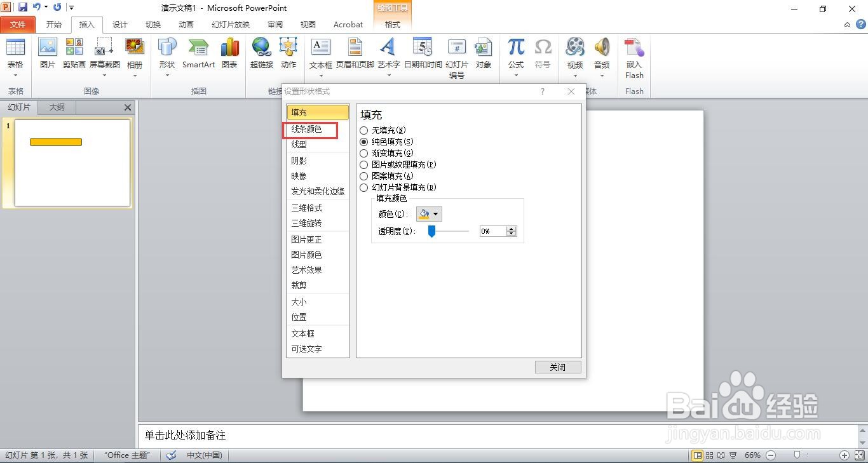Click the zoom slider in the status bar
This screenshot has width=868, height=463.
pyautogui.click(x=797, y=455)
